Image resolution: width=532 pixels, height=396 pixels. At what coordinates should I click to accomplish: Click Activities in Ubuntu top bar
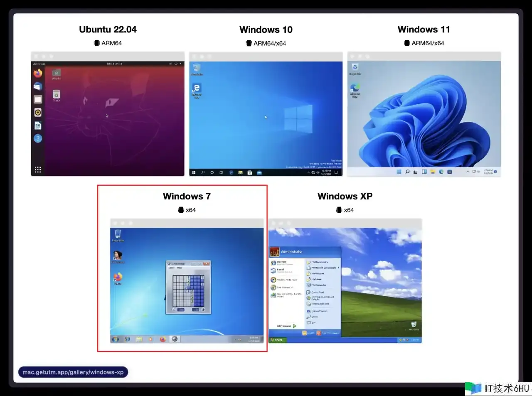[39, 64]
